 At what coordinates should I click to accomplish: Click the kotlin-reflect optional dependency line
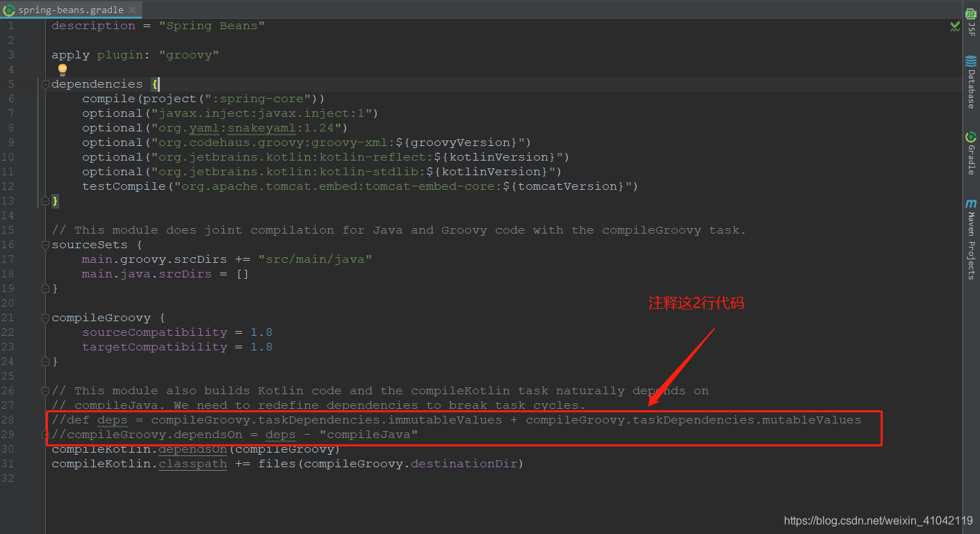coord(325,157)
